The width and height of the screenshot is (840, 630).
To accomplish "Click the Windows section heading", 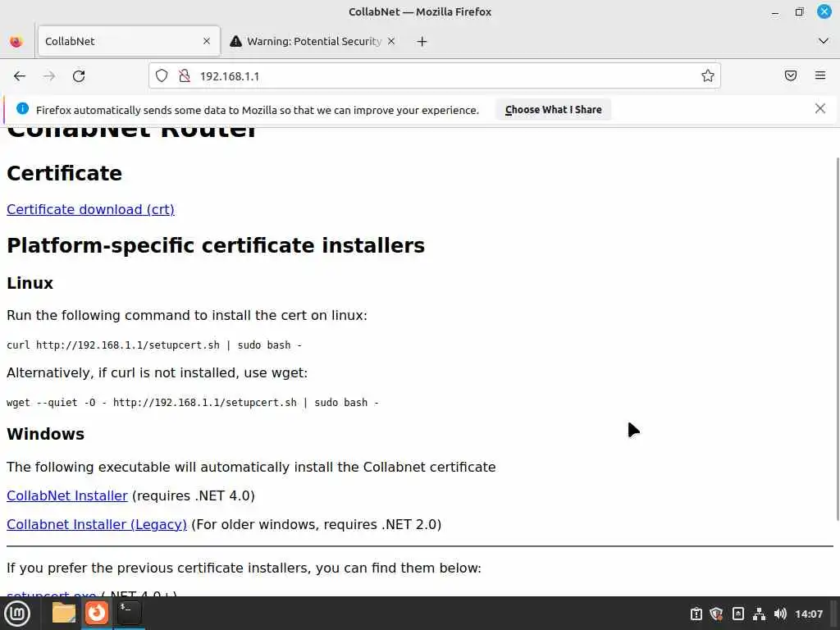I will click(x=46, y=434).
